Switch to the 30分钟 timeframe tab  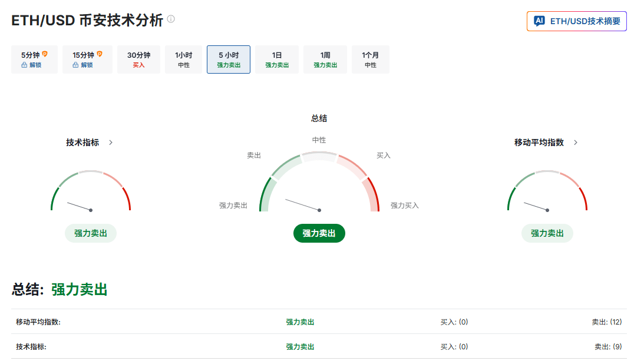139,59
